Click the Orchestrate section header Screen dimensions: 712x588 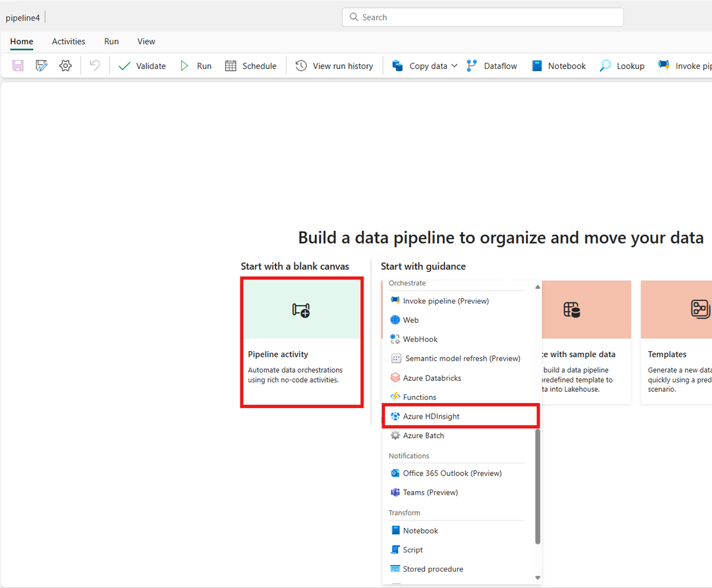(407, 283)
